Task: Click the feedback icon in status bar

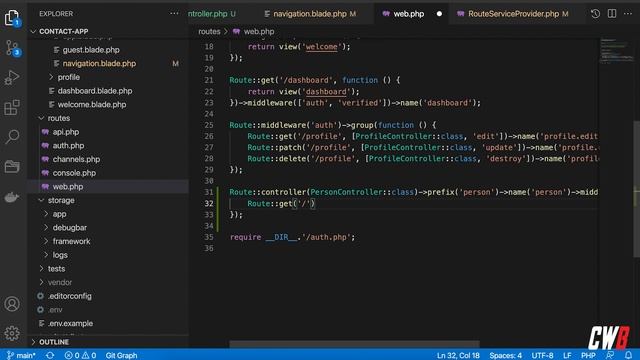Action: pos(610,355)
